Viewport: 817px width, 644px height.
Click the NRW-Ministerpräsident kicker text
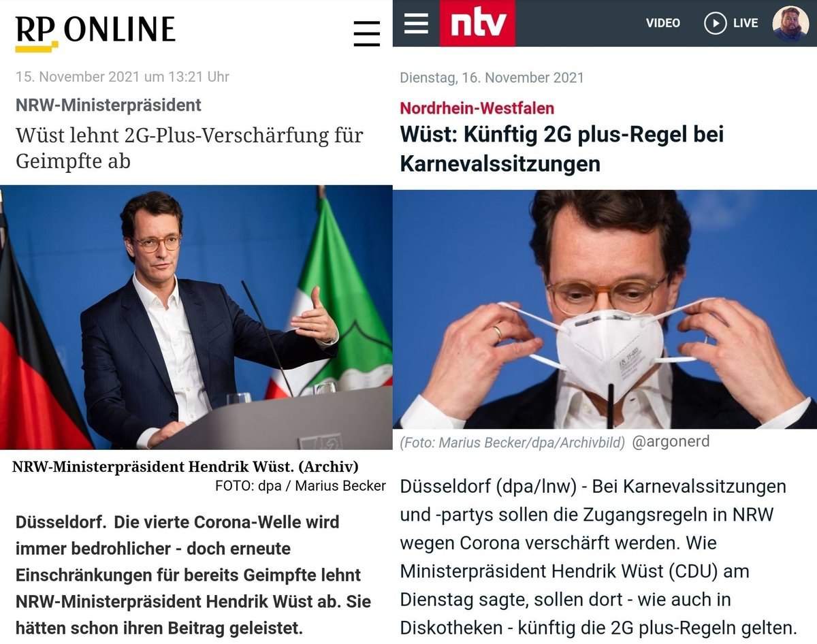(109, 105)
